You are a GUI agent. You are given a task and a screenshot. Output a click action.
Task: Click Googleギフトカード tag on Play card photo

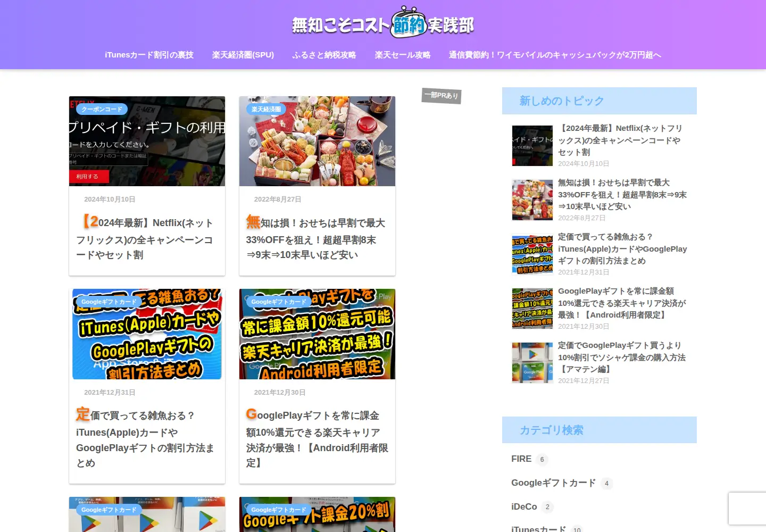coord(109,510)
